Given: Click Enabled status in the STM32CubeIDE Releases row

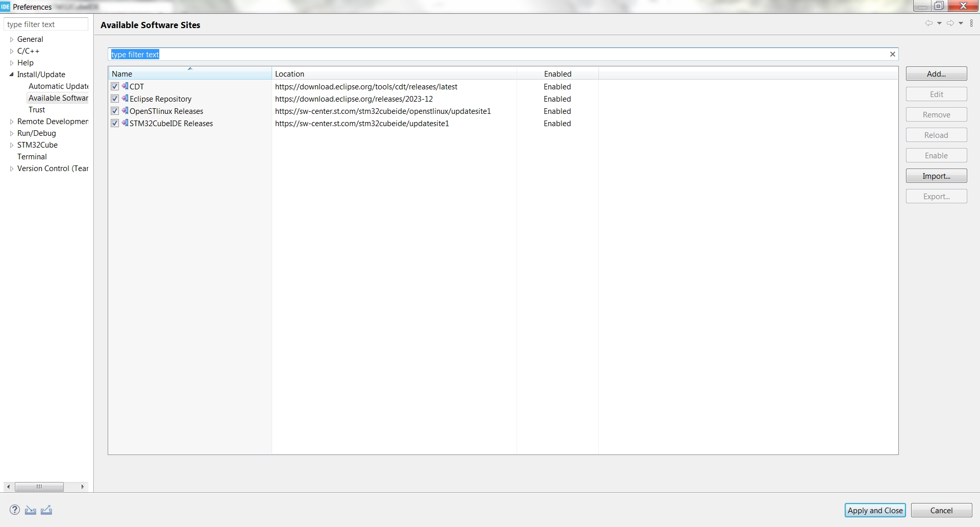Looking at the screenshot, I should tap(557, 123).
